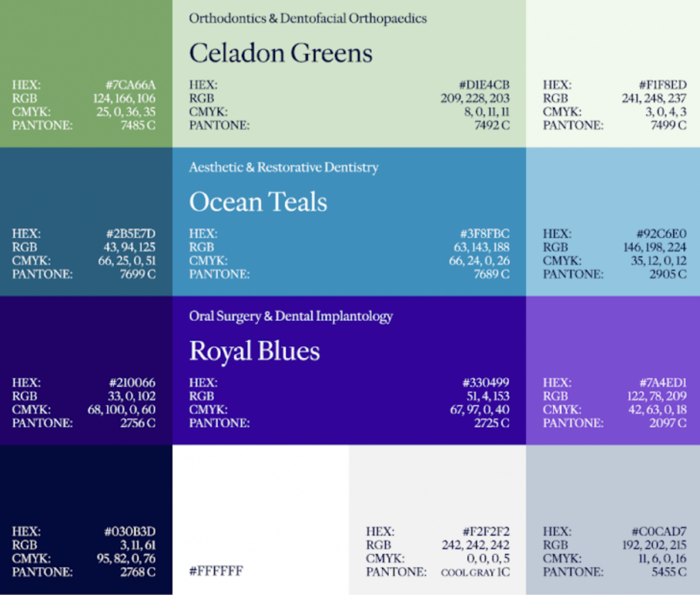
Task: Click RGB value 124, 166, 106
Action: pos(124,98)
